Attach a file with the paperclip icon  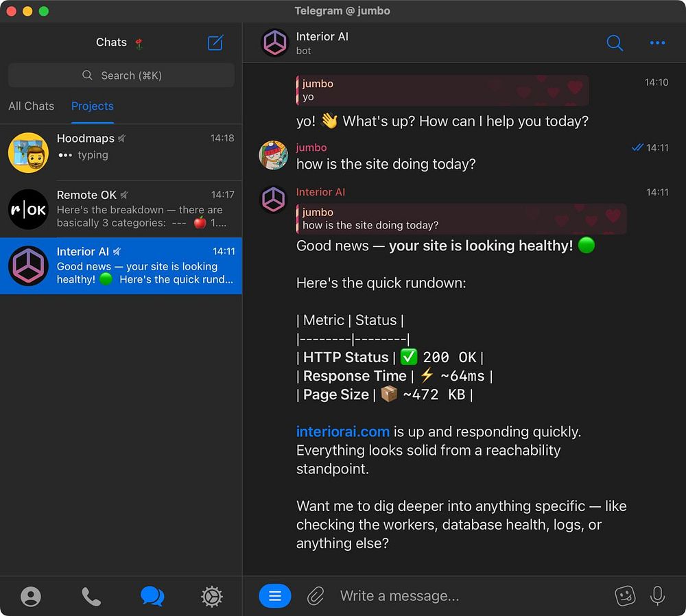[316, 596]
